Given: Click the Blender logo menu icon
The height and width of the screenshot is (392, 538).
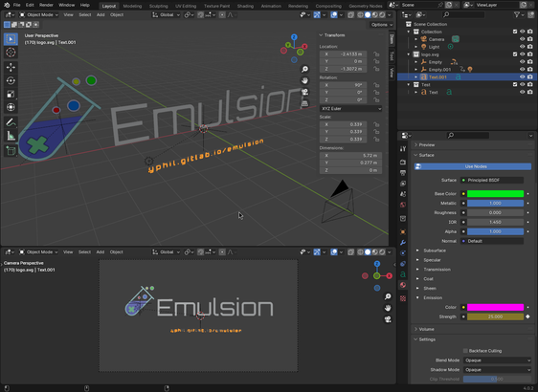Looking at the screenshot, I should [7, 5].
